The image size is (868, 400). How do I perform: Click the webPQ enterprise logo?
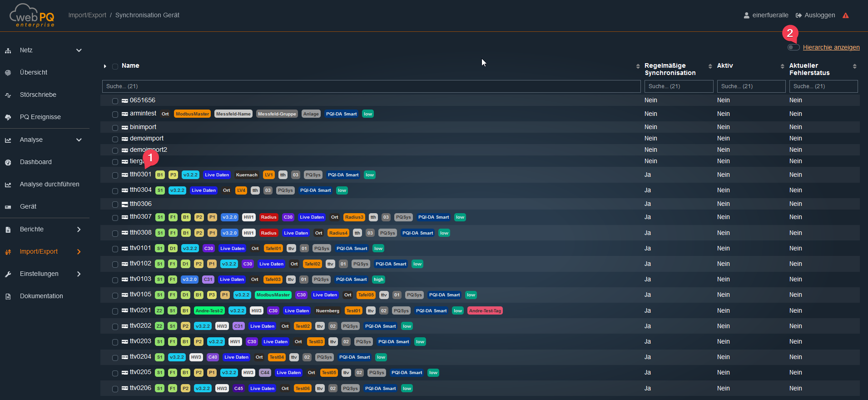(32, 15)
